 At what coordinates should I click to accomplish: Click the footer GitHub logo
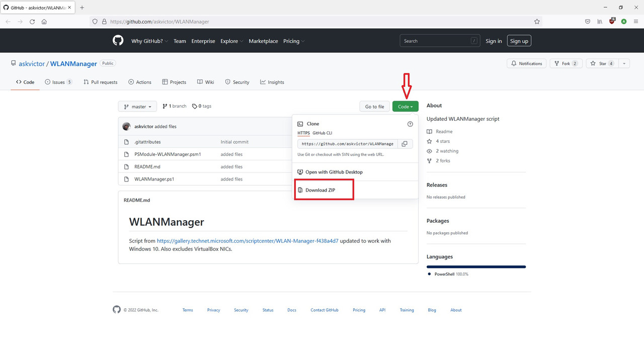[117, 310]
